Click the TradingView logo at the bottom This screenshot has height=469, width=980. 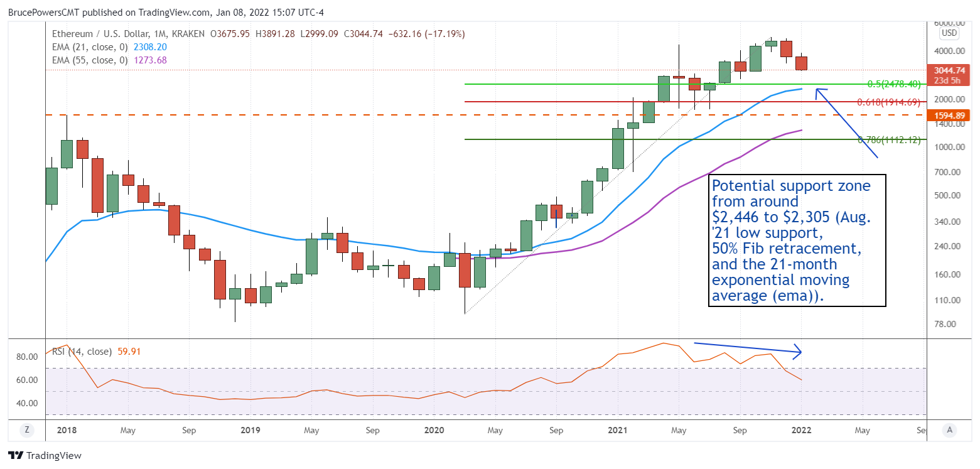point(45,455)
